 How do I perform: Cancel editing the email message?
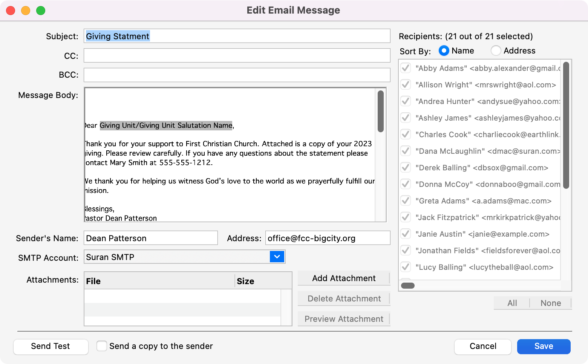[x=482, y=346]
